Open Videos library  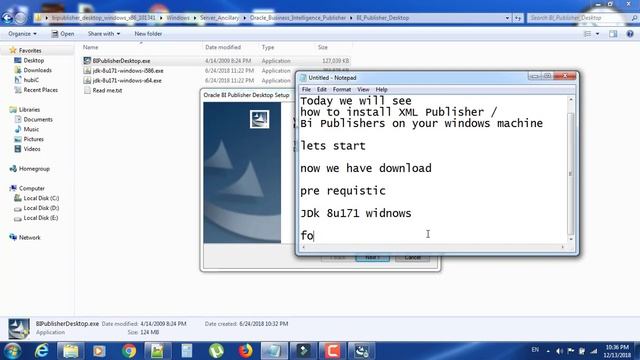click(32, 149)
